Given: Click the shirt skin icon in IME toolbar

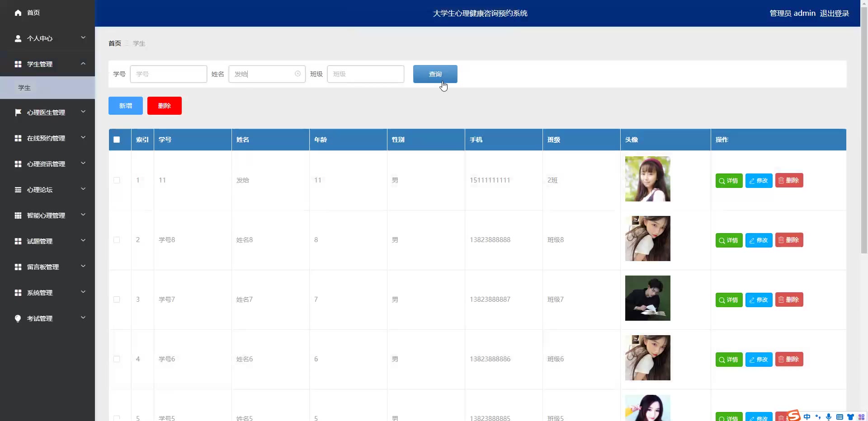Looking at the screenshot, I should coord(850,417).
